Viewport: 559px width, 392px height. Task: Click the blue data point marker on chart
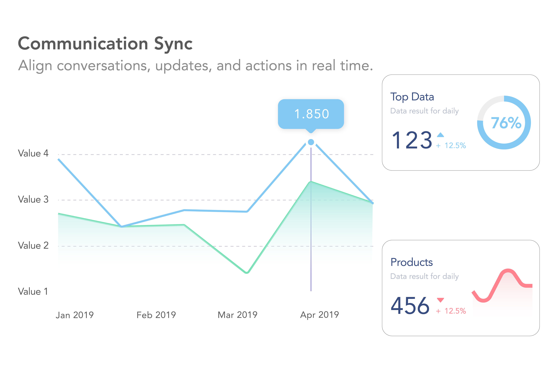click(311, 142)
